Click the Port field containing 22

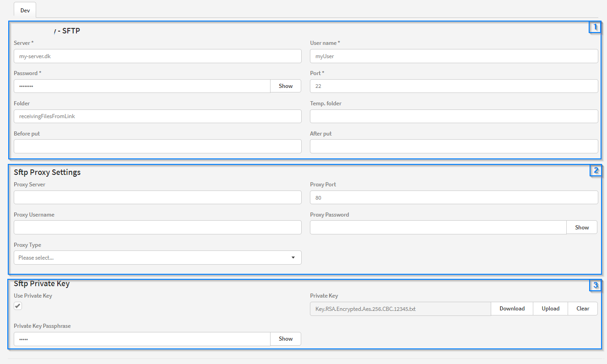(x=454, y=86)
